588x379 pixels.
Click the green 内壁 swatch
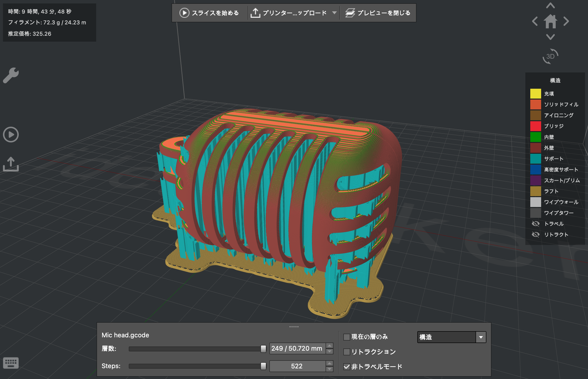pos(535,137)
